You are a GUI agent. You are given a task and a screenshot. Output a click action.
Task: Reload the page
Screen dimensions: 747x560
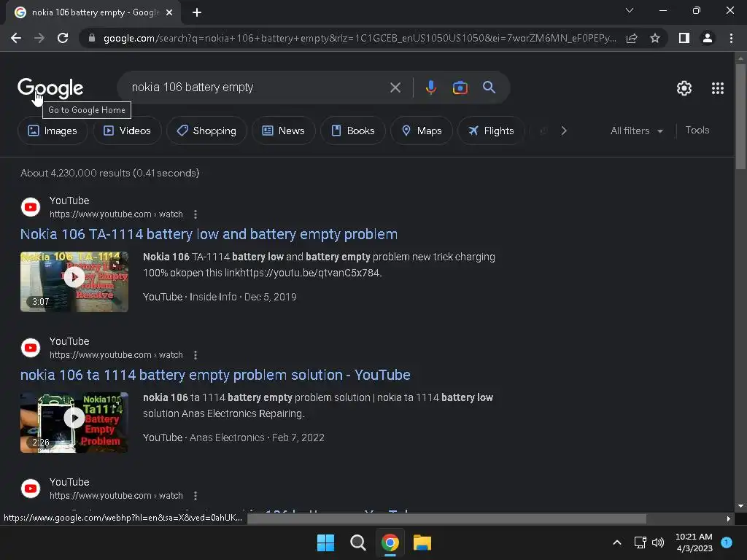click(x=63, y=38)
